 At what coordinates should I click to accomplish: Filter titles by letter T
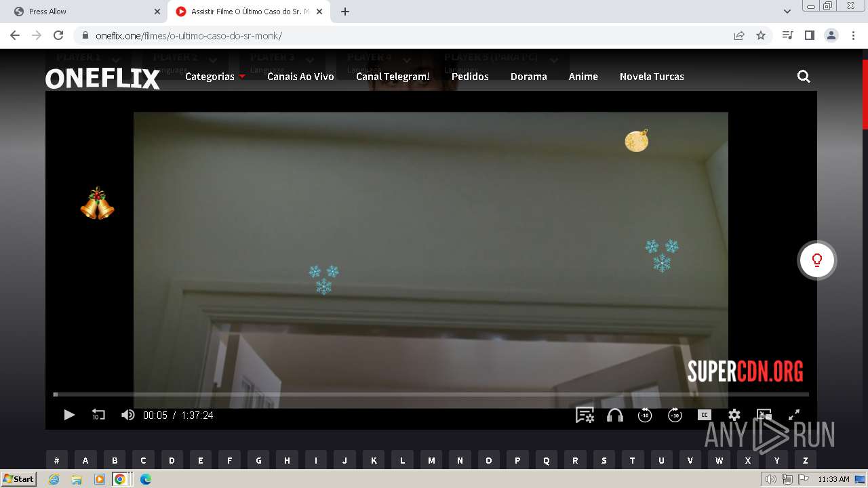[633, 460]
